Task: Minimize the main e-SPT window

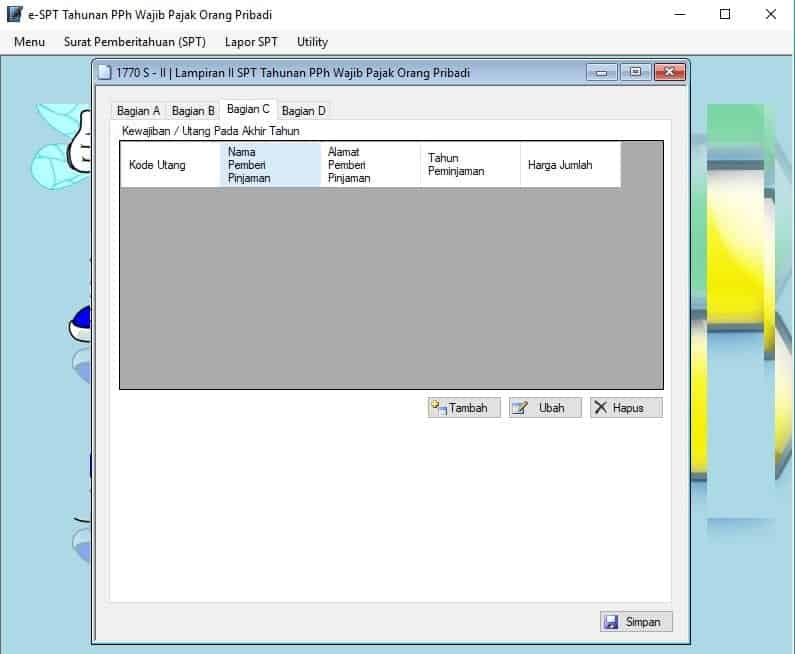Action: click(680, 14)
